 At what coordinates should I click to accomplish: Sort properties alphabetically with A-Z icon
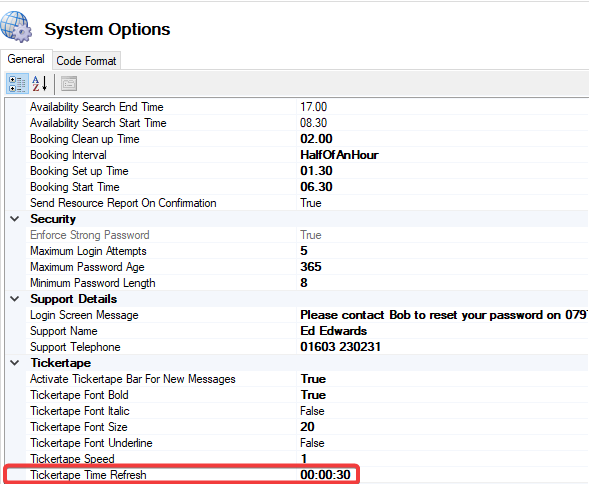(40, 84)
